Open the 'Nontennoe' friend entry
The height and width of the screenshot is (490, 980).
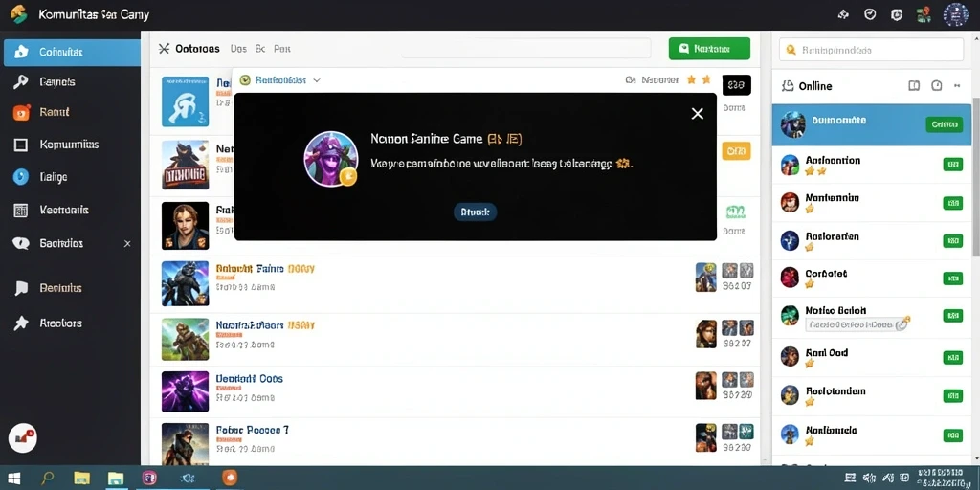(x=872, y=203)
